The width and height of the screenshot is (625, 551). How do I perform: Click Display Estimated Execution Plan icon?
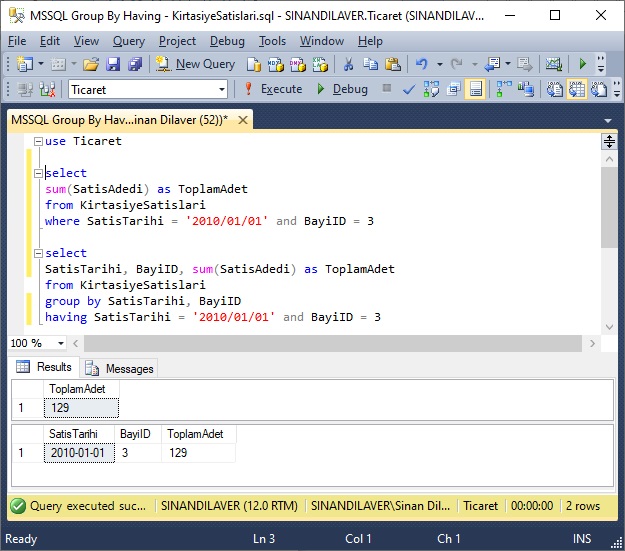pos(431,89)
